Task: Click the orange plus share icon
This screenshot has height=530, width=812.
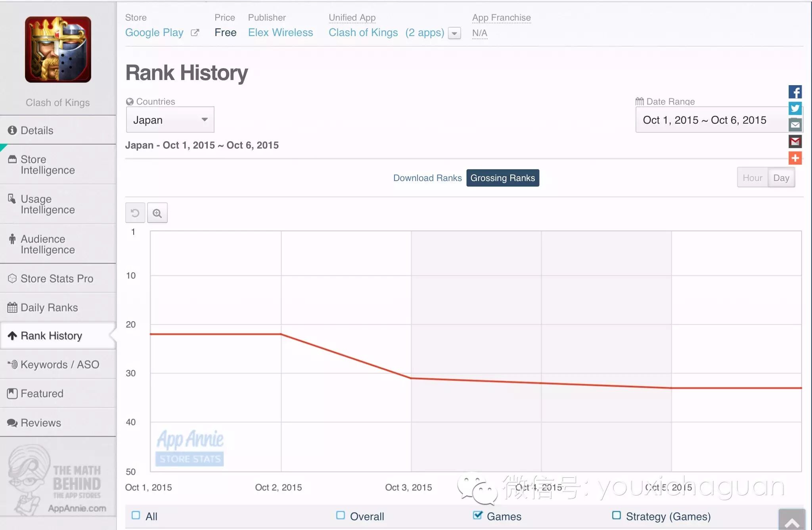Action: point(795,158)
